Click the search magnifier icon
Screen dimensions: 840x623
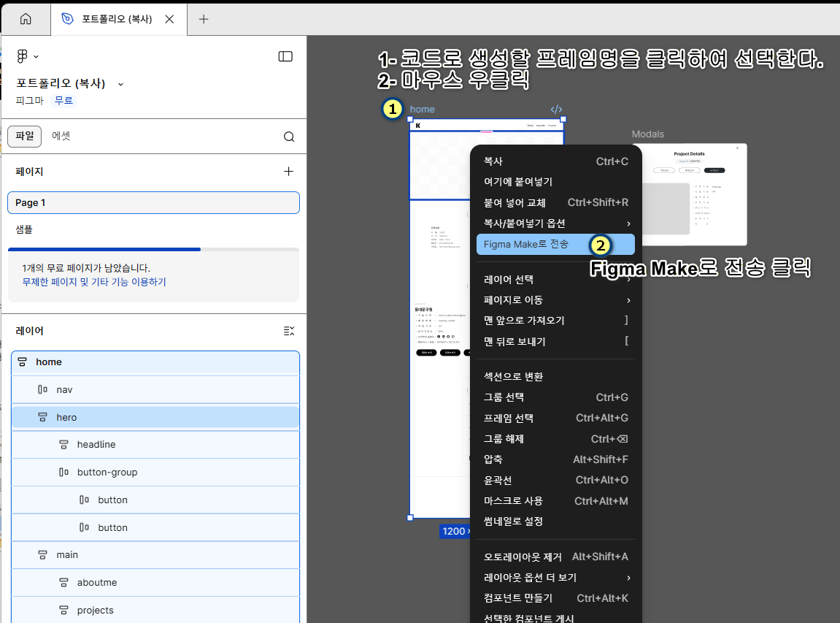click(289, 137)
